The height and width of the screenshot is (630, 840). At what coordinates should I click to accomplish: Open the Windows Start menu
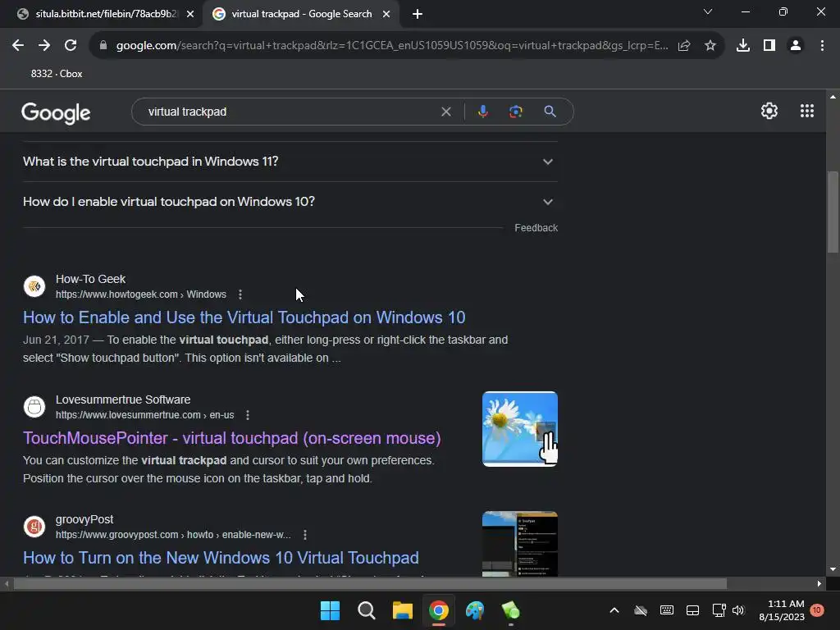point(330,610)
